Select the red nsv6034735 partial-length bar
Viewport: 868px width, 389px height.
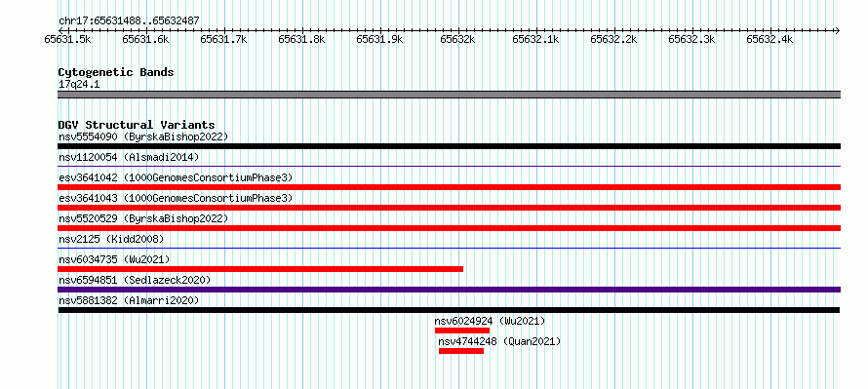260,269
